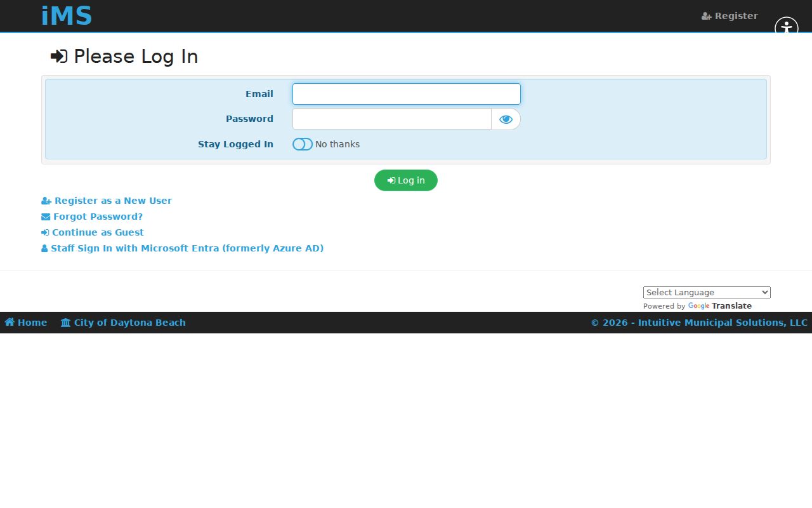The image size is (812, 508).
Task: Focus the Email input field
Action: (x=407, y=94)
